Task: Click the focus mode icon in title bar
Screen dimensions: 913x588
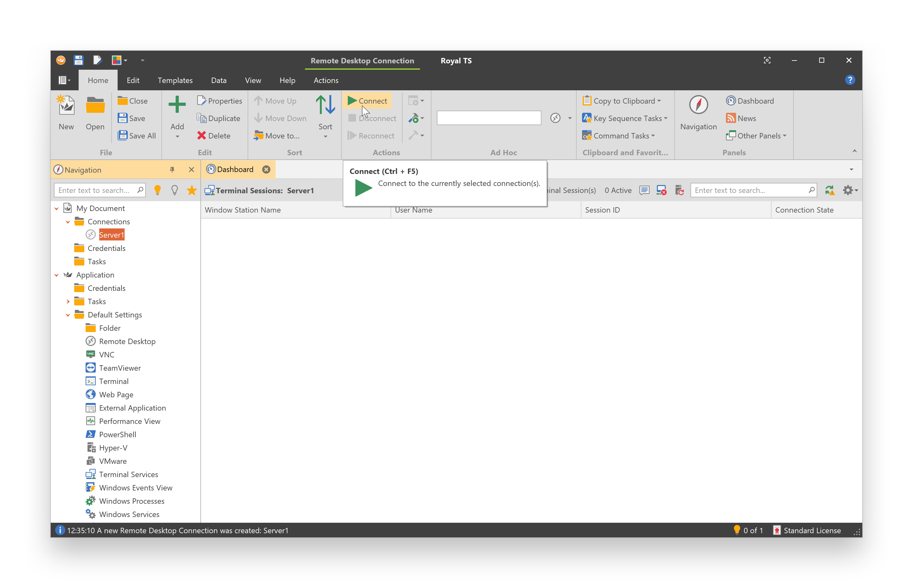Action: (x=767, y=60)
